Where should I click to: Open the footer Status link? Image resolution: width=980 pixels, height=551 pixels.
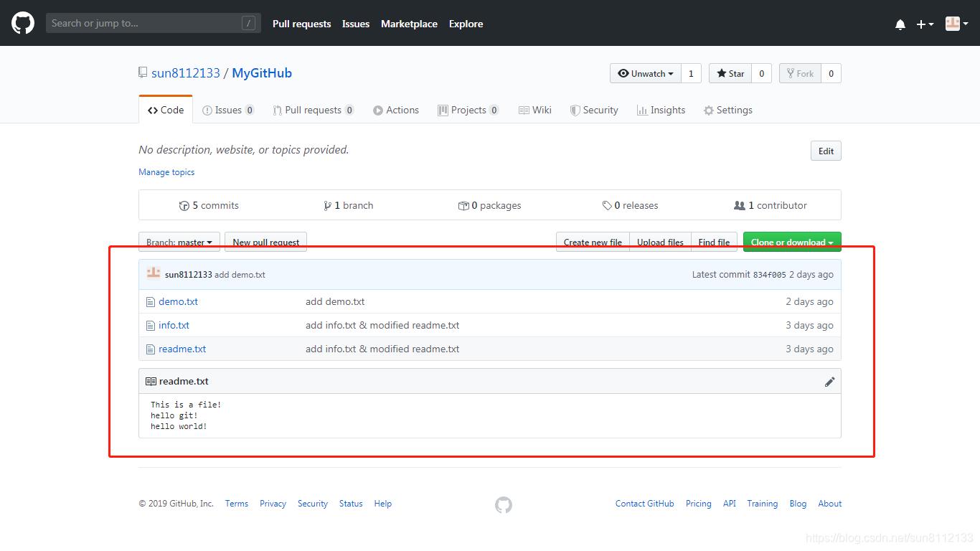[351, 504]
